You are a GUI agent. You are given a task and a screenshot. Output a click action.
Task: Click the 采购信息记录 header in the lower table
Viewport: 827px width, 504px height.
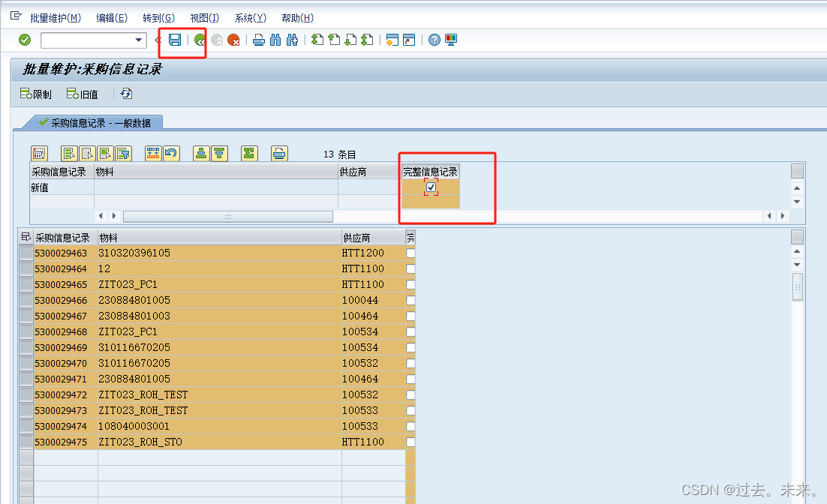click(65, 238)
